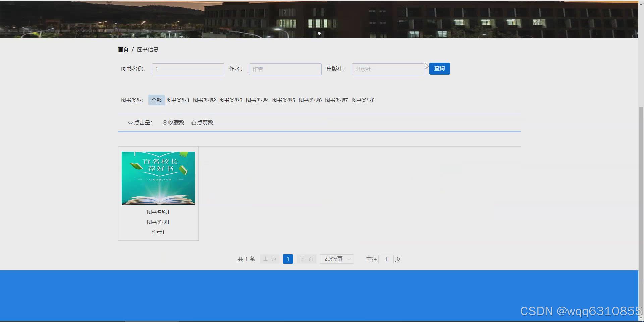Image resolution: width=644 pixels, height=322 pixels.
Task: Click the eye icon beside 点击量
Action: click(x=130, y=122)
